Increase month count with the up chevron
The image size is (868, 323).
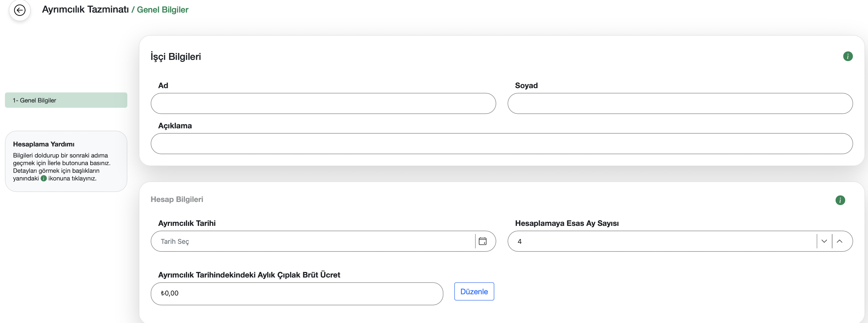click(840, 241)
